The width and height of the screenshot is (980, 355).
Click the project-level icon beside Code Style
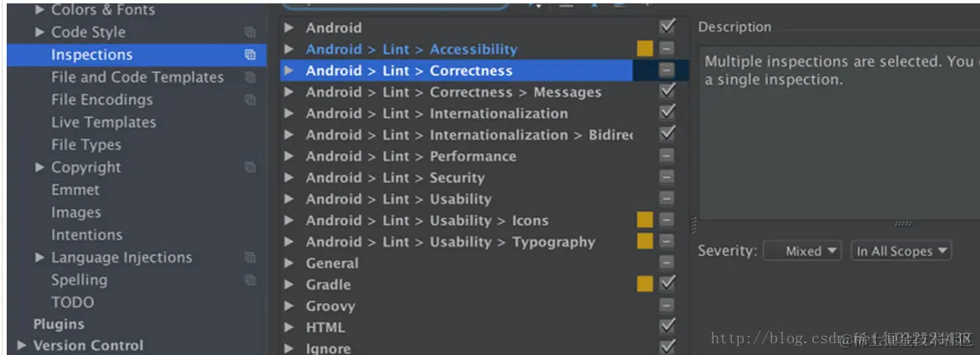point(250,32)
